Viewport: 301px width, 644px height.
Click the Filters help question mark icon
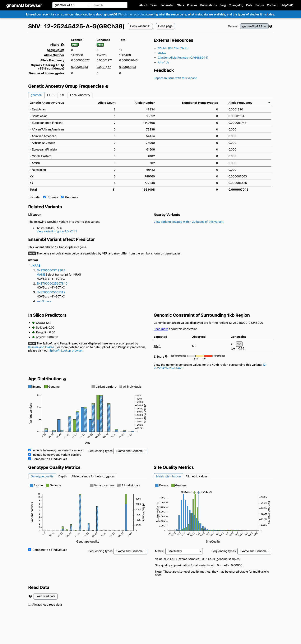pyautogui.click(x=62, y=45)
